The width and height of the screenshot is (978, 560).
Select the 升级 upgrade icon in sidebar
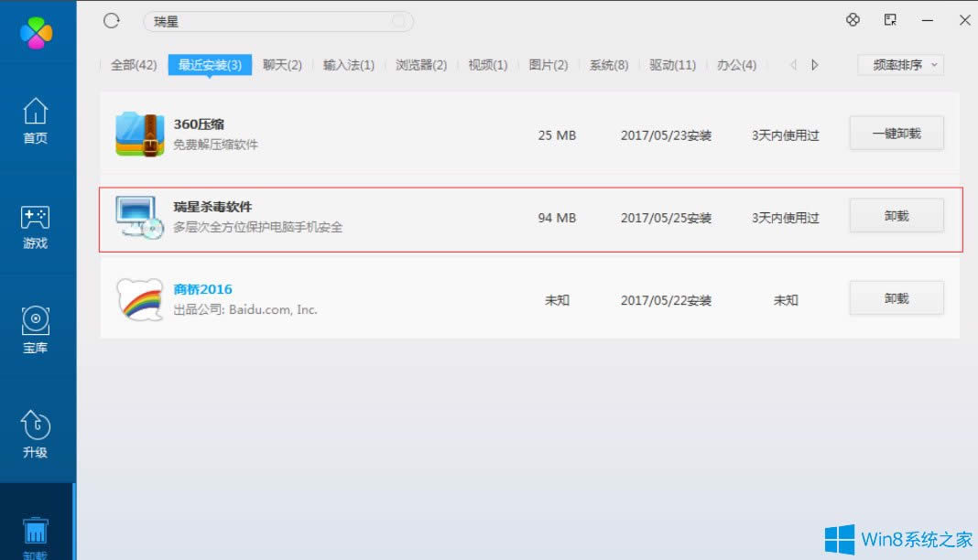point(37,428)
